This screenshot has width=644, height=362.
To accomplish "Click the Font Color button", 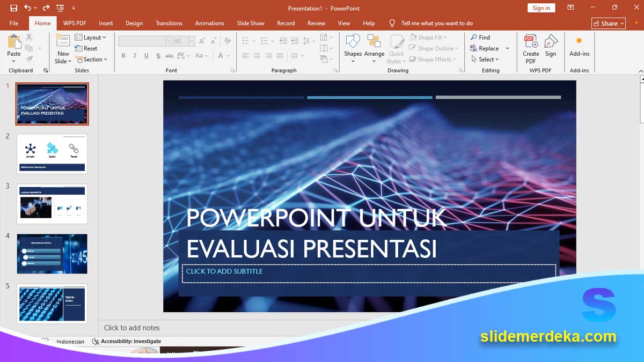I will pyautogui.click(x=221, y=56).
